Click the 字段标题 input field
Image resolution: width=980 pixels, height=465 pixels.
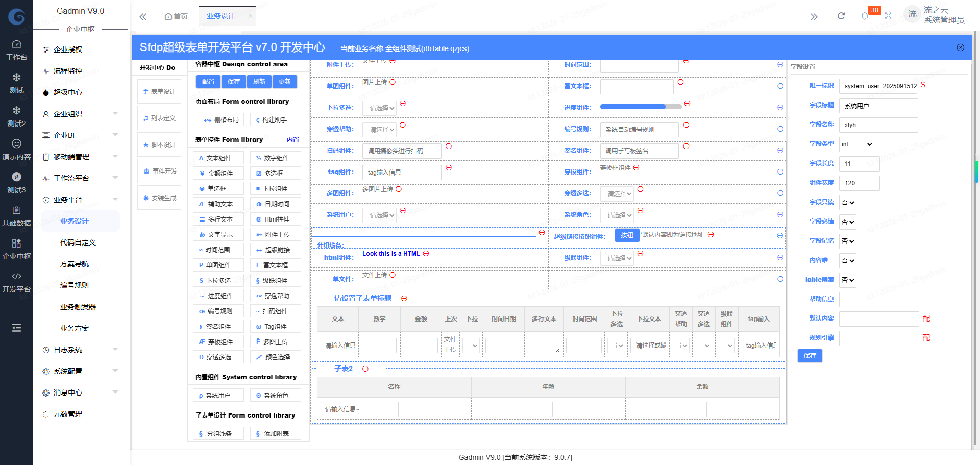pos(878,106)
